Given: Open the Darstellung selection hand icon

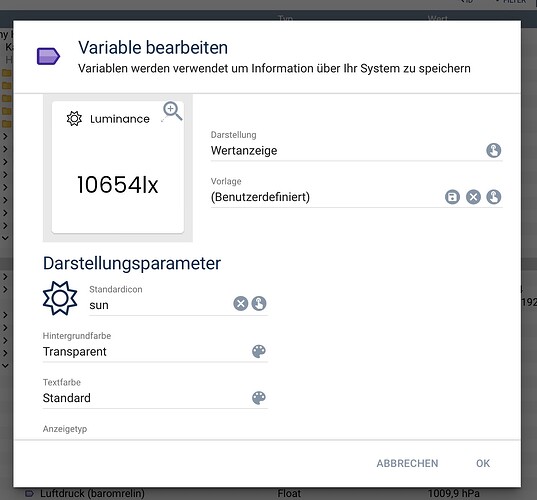Looking at the screenshot, I should pyautogui.click(x=494, y=150).
